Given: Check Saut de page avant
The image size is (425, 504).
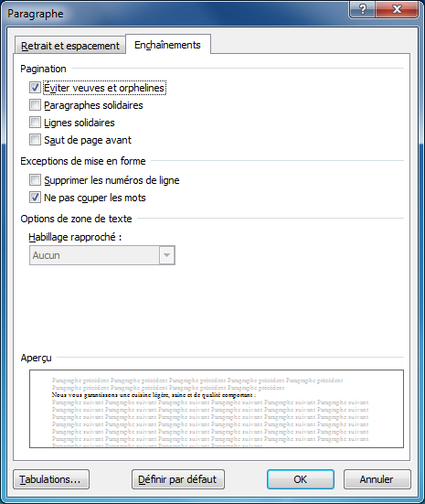Looking at the screenshot, I should (x=35, y=140).
